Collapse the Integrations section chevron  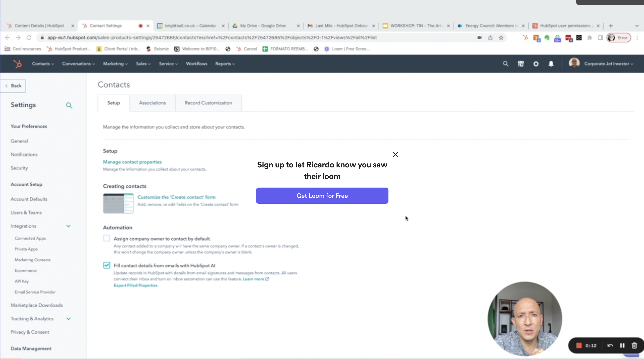point(68,226)
